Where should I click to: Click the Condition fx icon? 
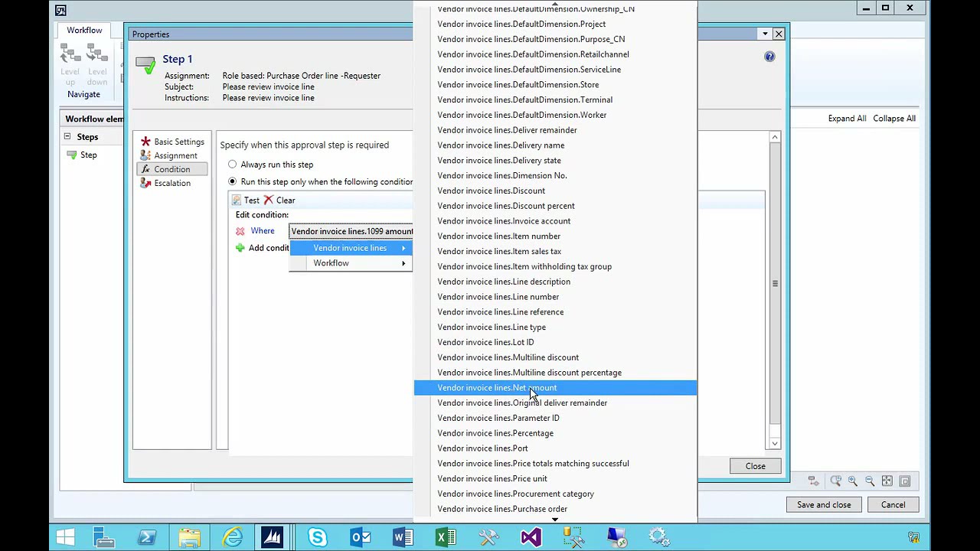(145, 169)
